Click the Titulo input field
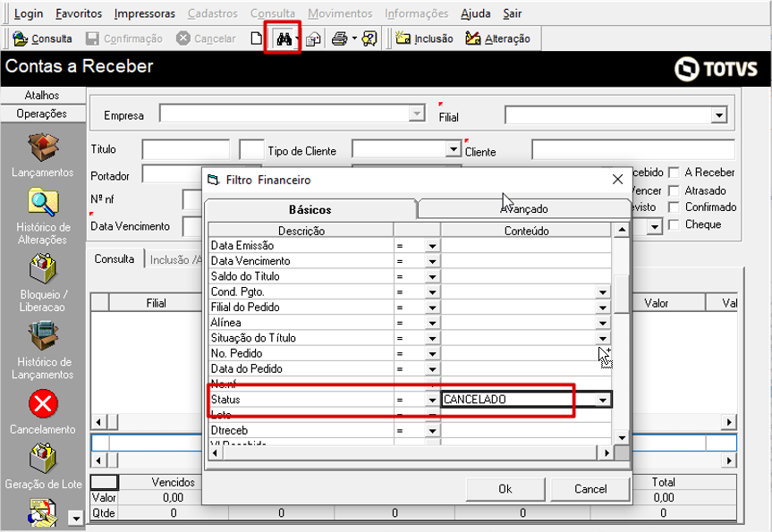The height and width of the screenshot is (532, 772). [x=185, y=149]
